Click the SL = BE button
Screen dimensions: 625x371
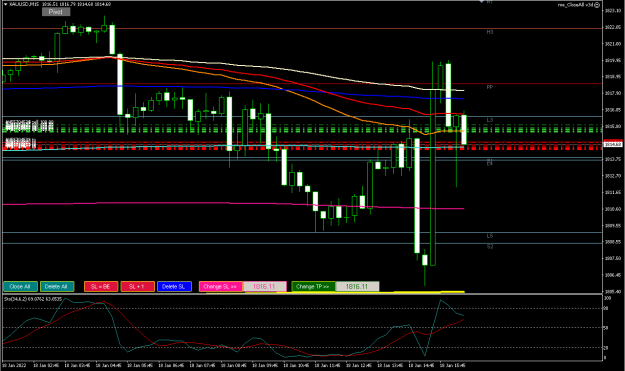tap(101, 287)
